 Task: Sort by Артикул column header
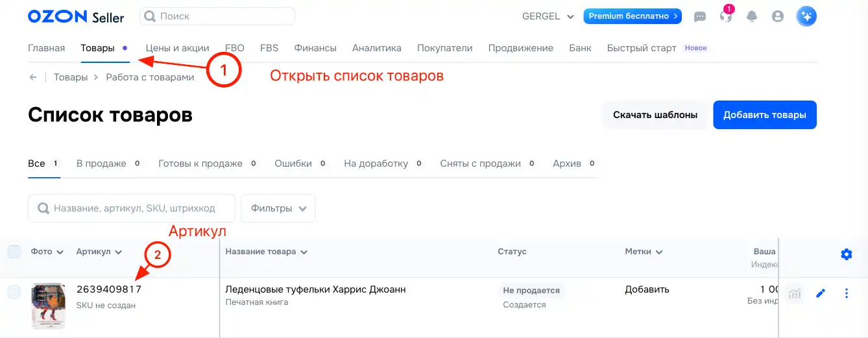tap(99, 252)
